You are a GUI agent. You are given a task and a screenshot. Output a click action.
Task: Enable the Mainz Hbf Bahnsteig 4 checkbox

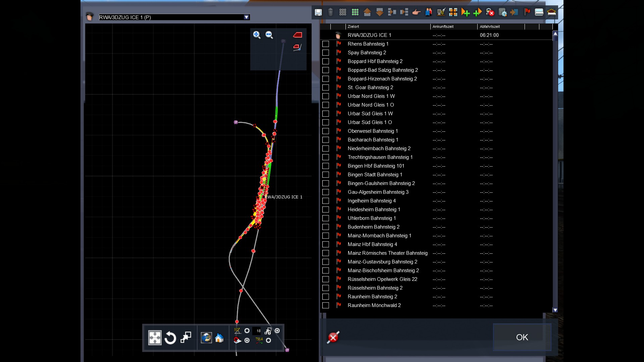point(325,244)
